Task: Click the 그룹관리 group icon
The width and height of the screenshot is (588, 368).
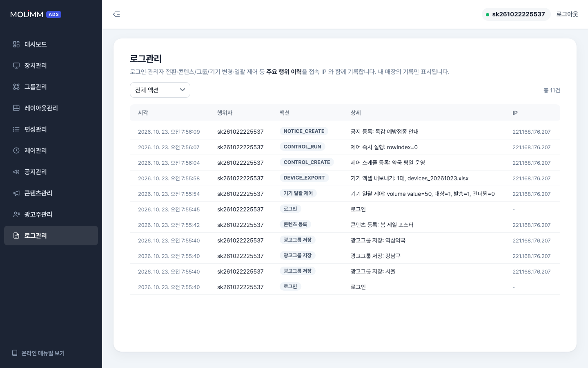Action: point(16,87)
